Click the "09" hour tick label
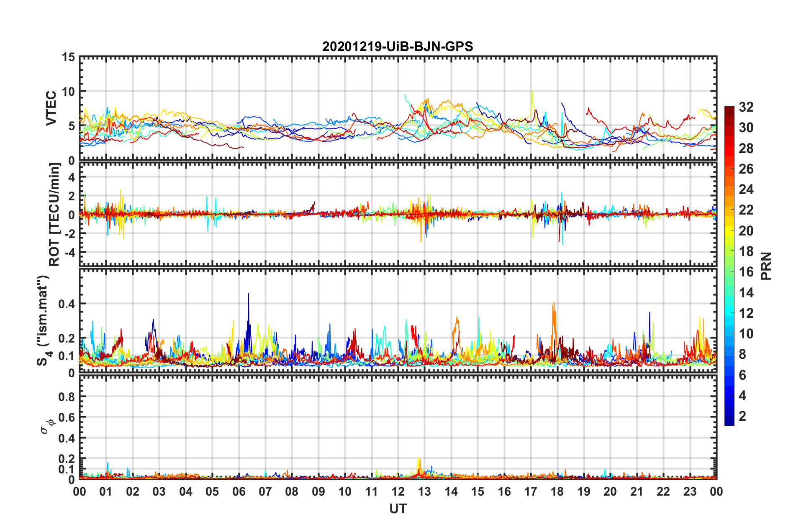 [318, 491]
